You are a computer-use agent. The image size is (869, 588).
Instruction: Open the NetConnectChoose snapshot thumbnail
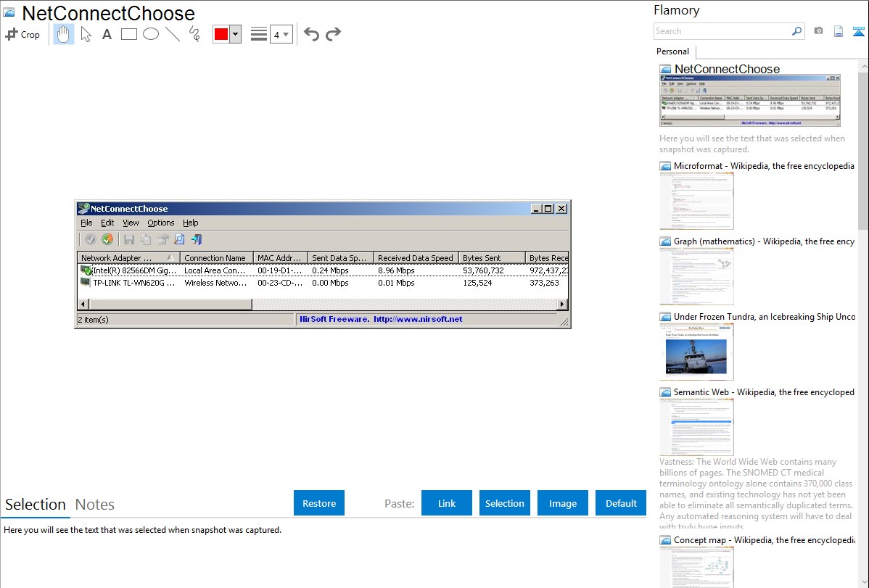[750, 100]
